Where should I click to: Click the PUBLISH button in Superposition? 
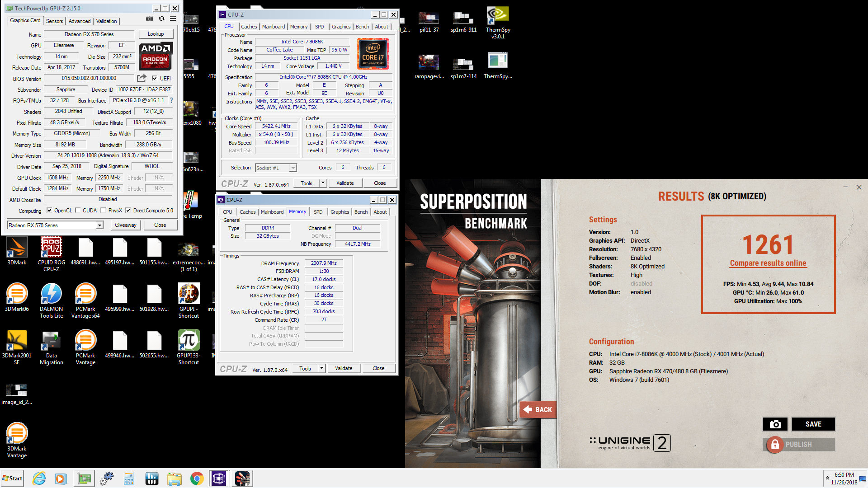coord(798,444)
